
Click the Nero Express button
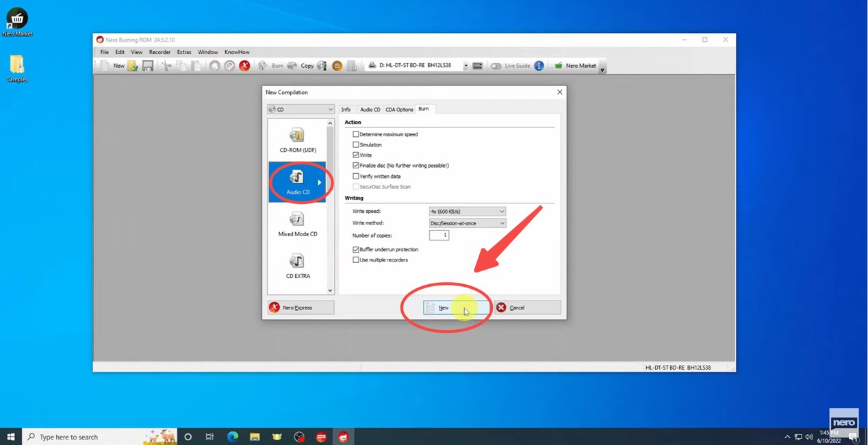coord(301,308)
